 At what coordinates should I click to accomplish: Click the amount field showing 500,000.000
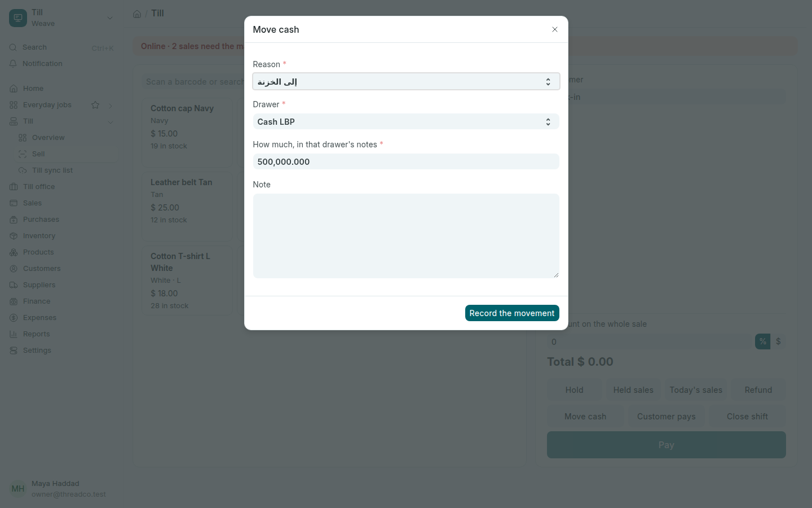406,161
